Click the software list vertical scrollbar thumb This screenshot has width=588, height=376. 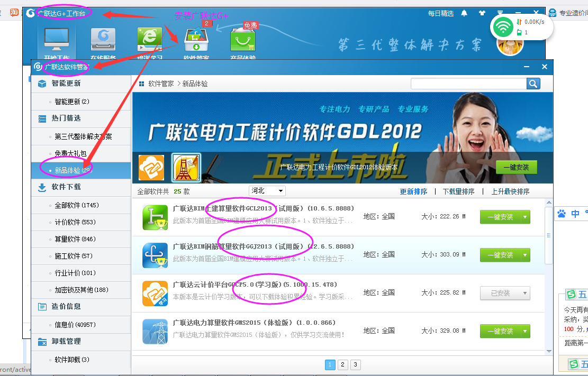(x=549, y=235)
